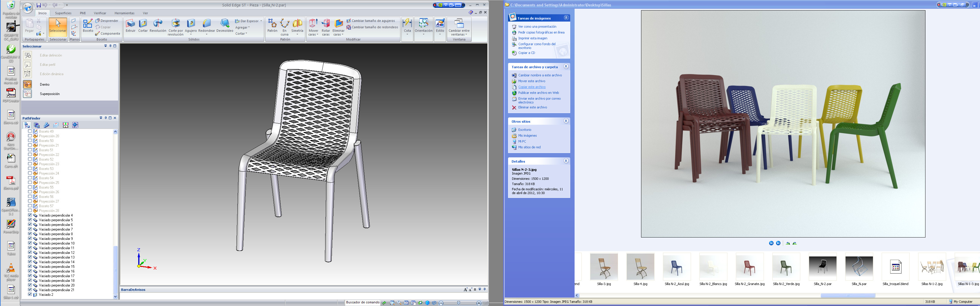Check the Boceto 50 checkbox

point(30,141)
